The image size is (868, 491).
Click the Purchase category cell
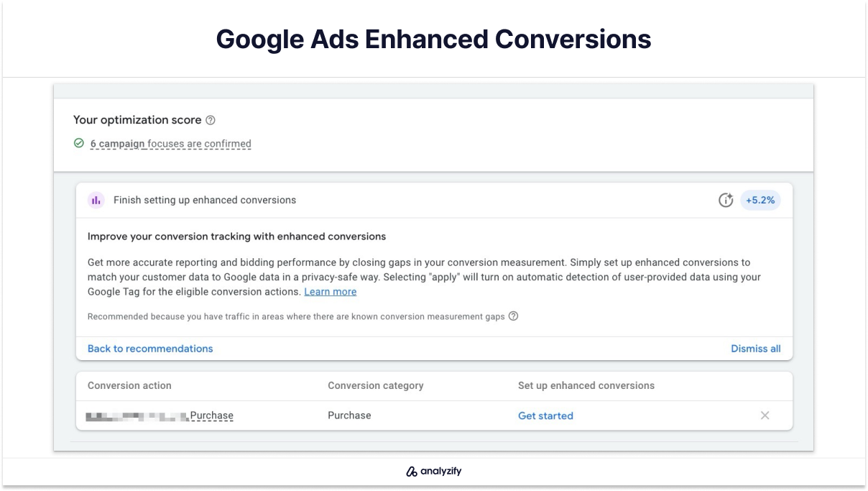349,416
